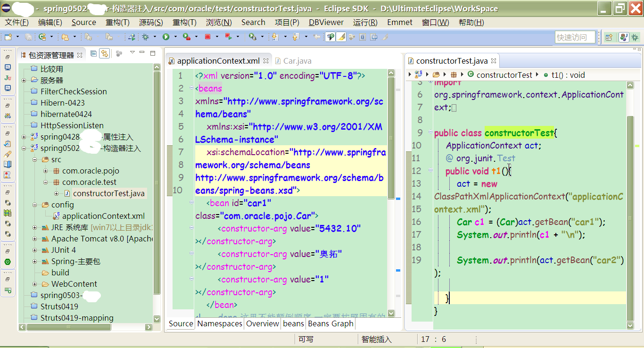
Task: Click the 快速访问 quick access field
Action: [575, 37]
